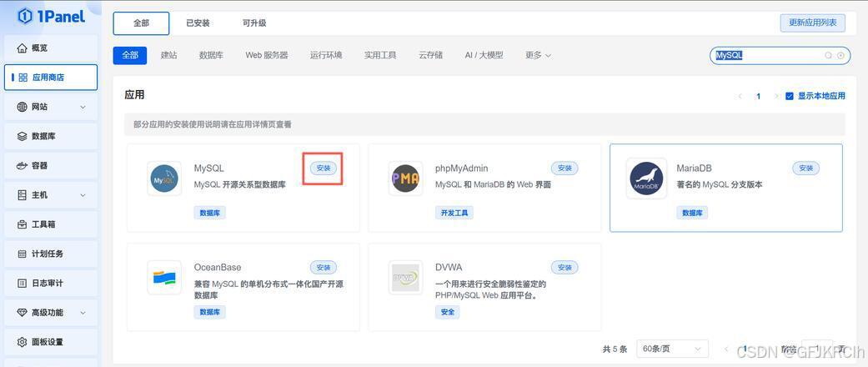Click the DVWA app icon
The image size is (868, 367).
[x=406, y=277]
